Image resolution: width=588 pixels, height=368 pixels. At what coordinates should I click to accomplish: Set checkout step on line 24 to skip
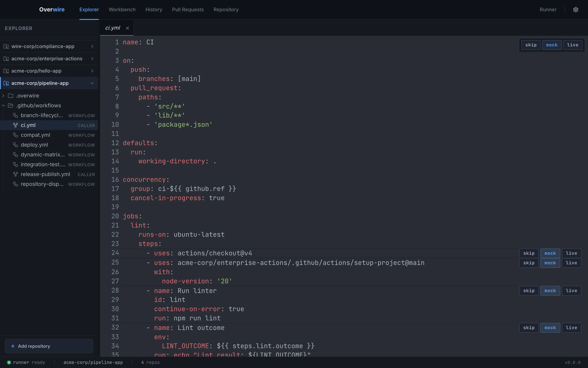coord(529,253)
